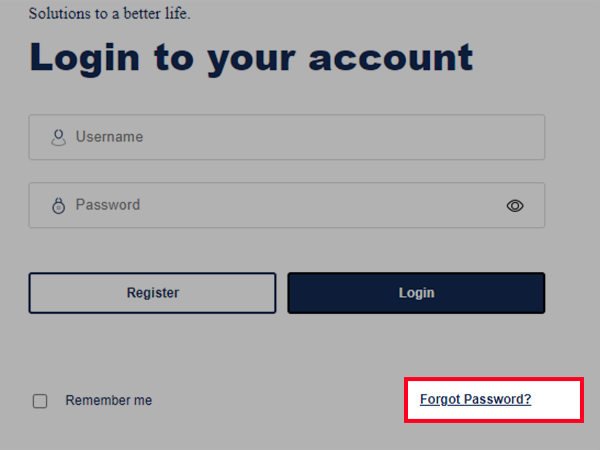Click the Username placeholder text
Viewport: 600px width, 450px height.
pos(109,137)
